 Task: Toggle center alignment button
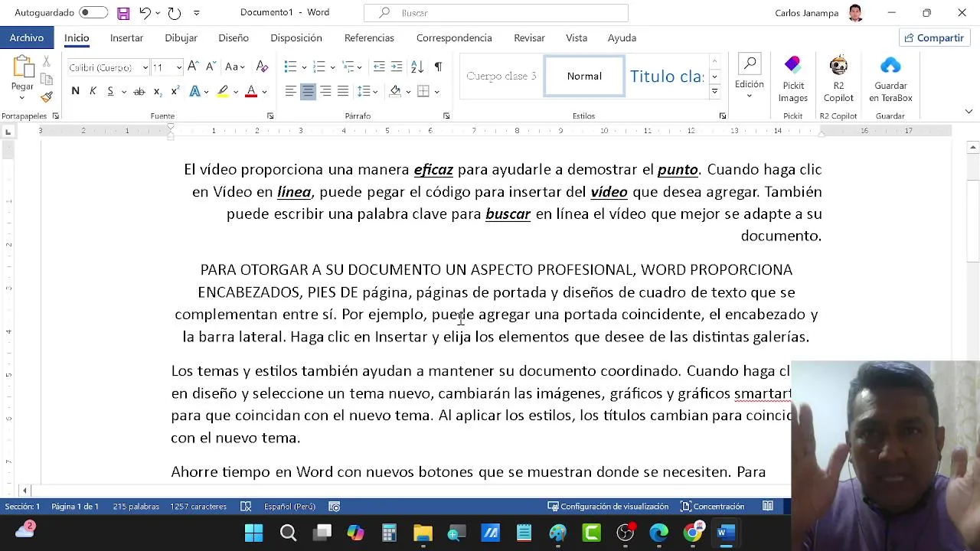tap(308, 92)
